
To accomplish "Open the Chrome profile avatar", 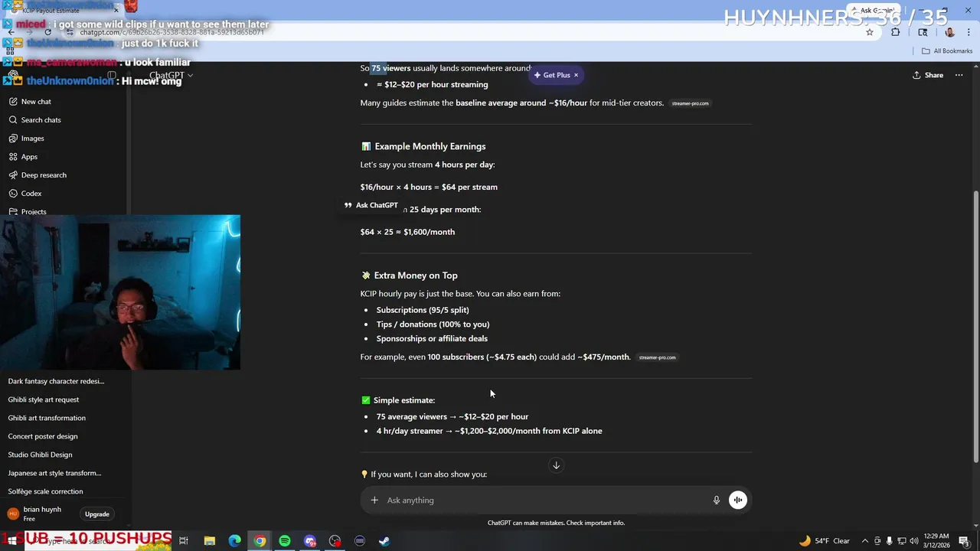I will (949, 32).
